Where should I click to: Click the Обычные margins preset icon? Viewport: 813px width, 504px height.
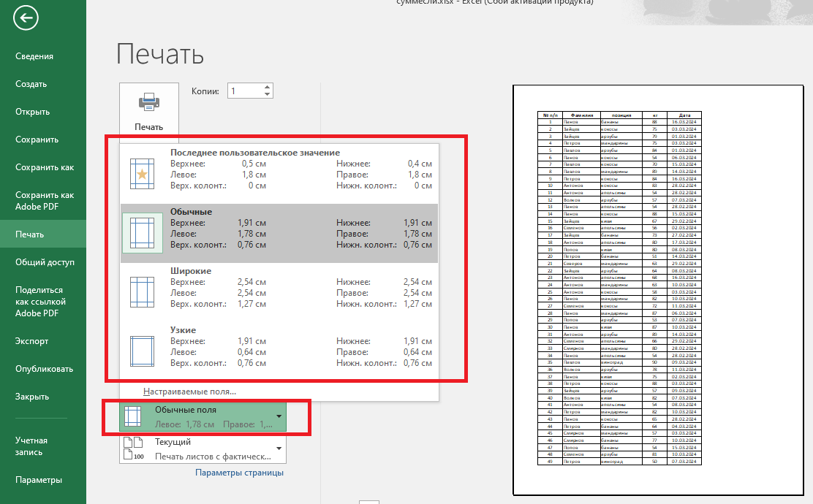click(142, 233)
